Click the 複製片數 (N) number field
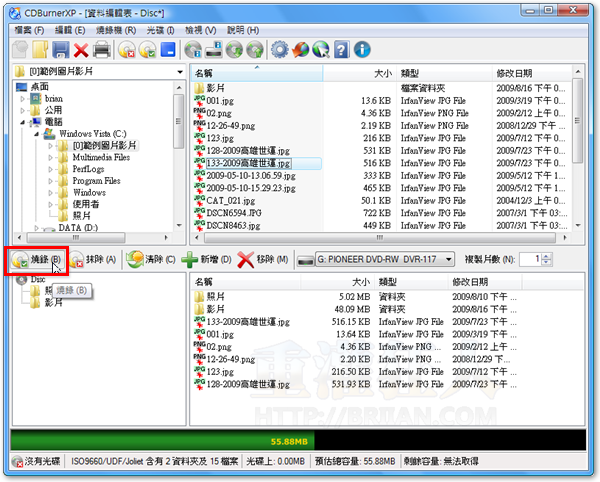 [531, 260]
